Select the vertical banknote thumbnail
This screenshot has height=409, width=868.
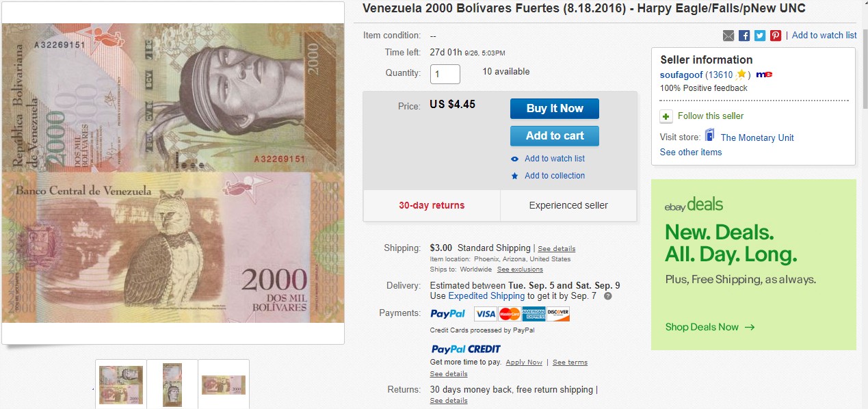click(172, 384)
